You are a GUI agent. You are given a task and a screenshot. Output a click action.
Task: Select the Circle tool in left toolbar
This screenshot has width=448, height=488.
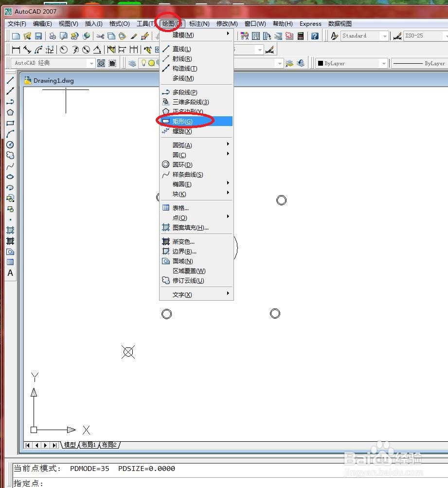[x=10, y=145]
